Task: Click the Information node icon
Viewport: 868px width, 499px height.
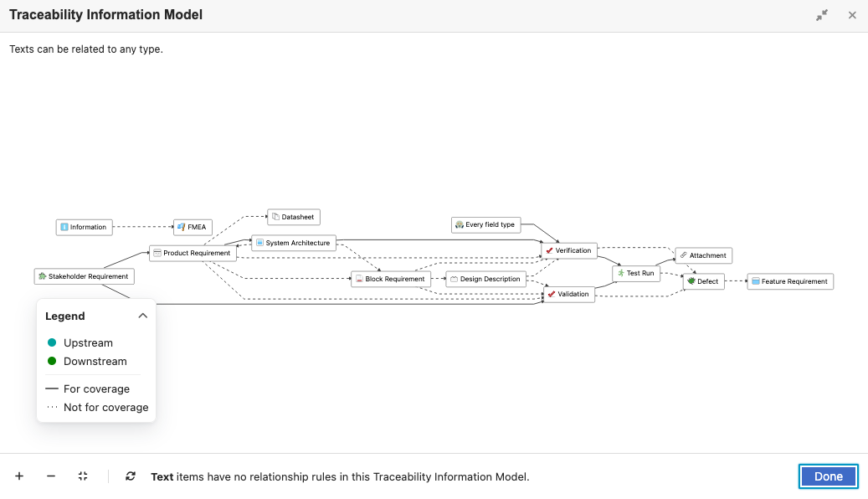Action: (64, 227)
